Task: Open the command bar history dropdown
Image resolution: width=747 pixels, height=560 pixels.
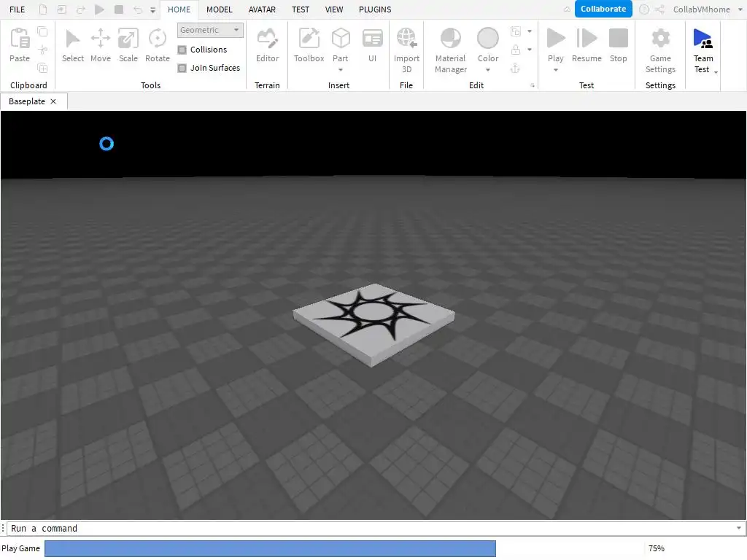Action: 739,528
